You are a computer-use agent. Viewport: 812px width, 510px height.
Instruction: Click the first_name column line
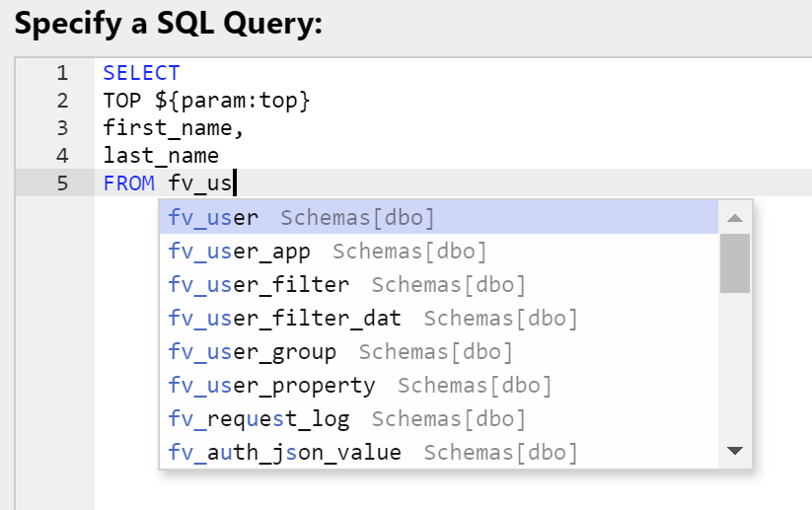174,128
